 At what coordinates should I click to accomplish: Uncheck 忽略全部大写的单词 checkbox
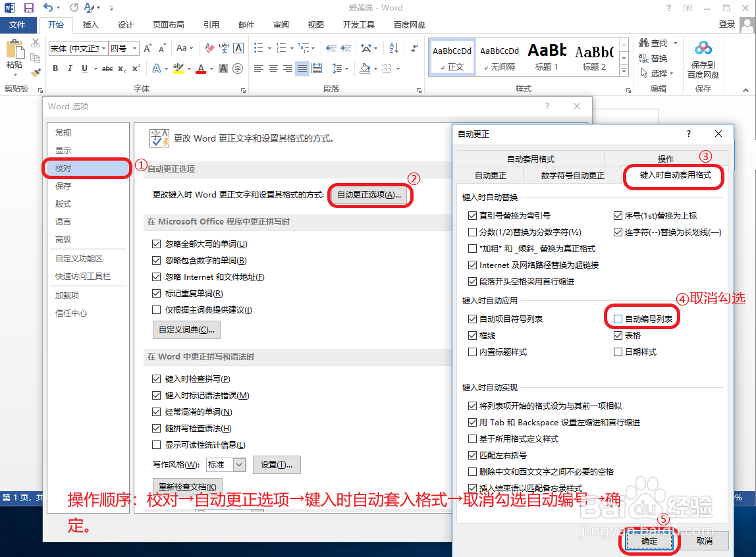click(x=156, y=244)
